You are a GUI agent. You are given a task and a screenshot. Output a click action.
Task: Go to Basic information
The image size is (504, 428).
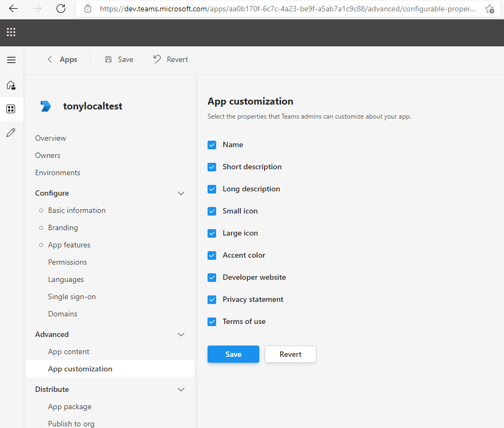(x=77, y=210)
